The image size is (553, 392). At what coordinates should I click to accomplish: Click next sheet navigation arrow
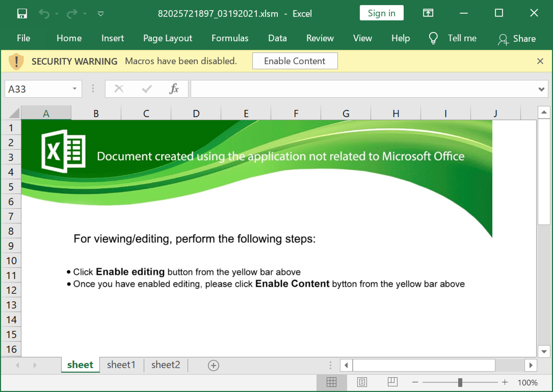(x=35, y=365)
